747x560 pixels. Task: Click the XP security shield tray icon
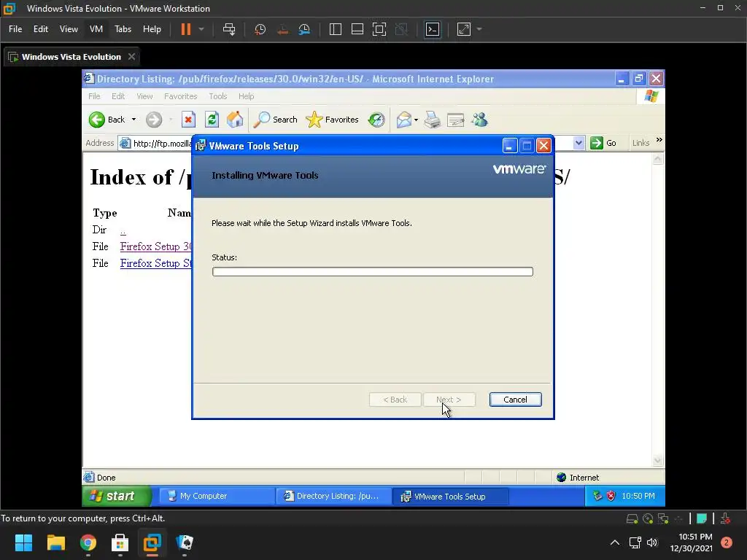pyautogui.click(x=611, y=496)
